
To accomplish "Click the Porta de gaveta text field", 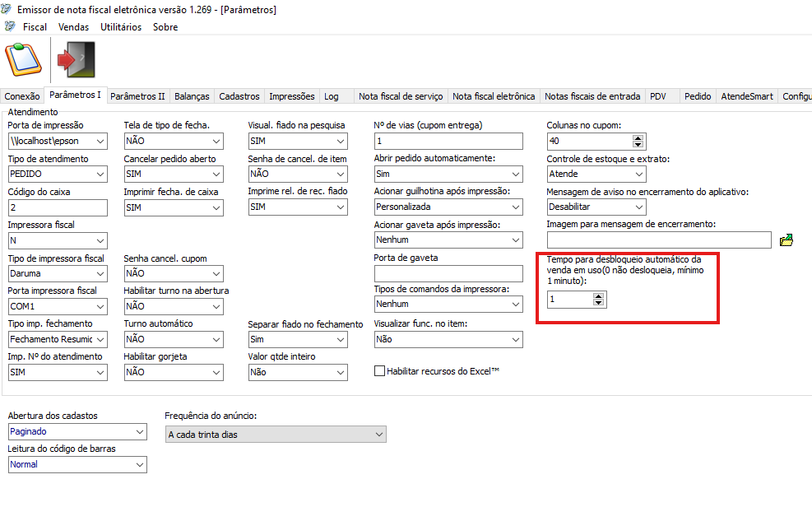I will tap(448, 273).
